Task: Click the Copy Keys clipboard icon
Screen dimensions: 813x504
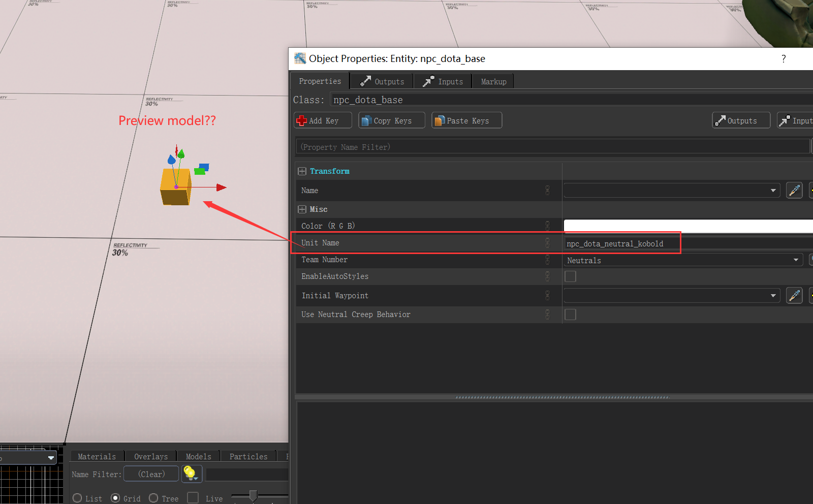Action: tap(367, 120)
